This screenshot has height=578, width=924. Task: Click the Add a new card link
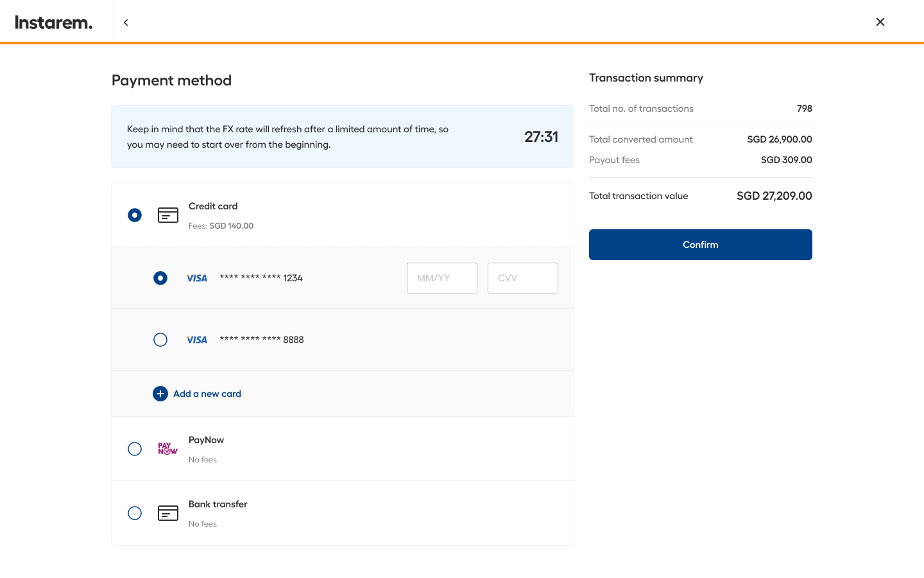click(x=207, y=394)
